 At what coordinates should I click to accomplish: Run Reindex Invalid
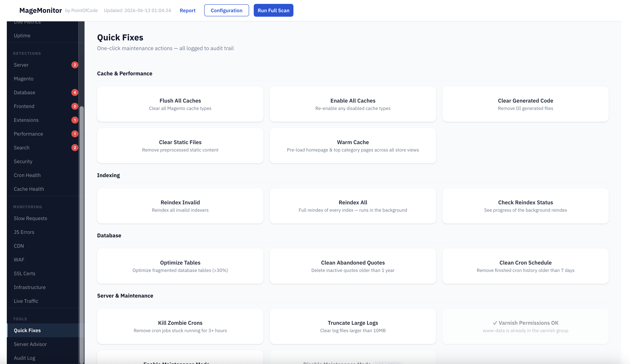coord(180,206)
